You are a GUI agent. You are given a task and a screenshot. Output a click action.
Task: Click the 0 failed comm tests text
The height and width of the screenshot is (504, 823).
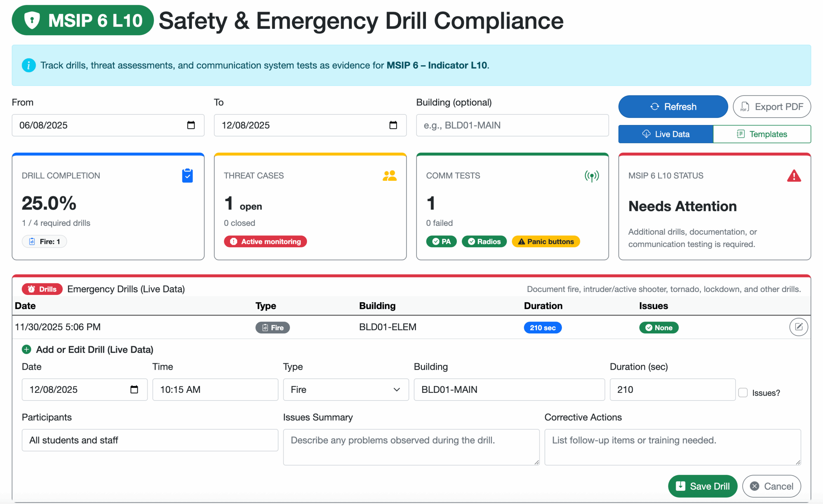[x=439, y=223]
